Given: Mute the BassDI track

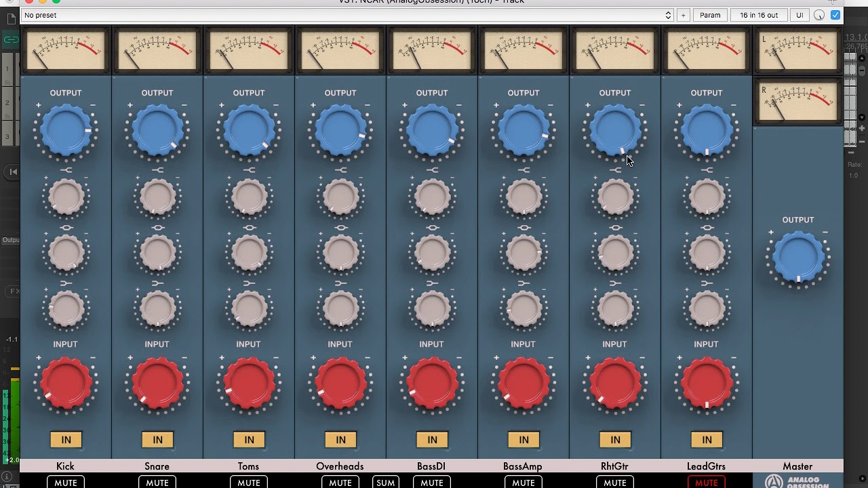Looking at the screenshot, I should 432,483.
